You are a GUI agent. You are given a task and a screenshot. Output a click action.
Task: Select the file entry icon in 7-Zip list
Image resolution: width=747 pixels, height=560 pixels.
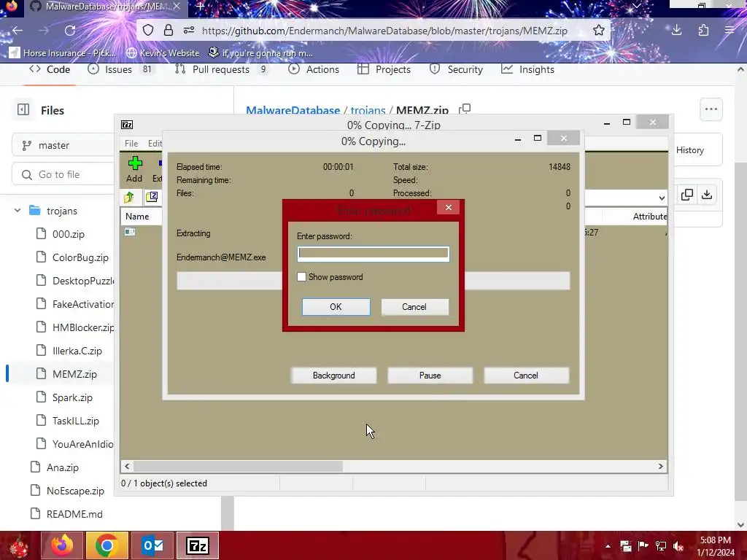[x=130, y=232]
